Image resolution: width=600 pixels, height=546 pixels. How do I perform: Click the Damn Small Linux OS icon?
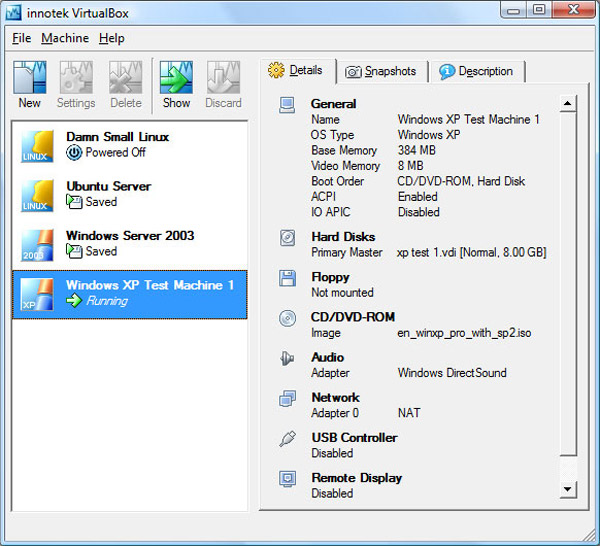[37, 146]
